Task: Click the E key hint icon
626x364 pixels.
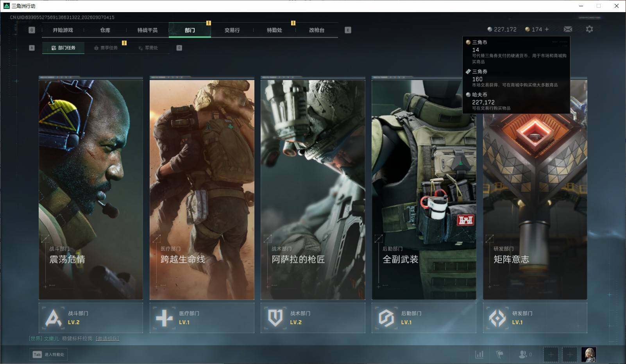Action: pyautogui.click(x=348, y=30)
